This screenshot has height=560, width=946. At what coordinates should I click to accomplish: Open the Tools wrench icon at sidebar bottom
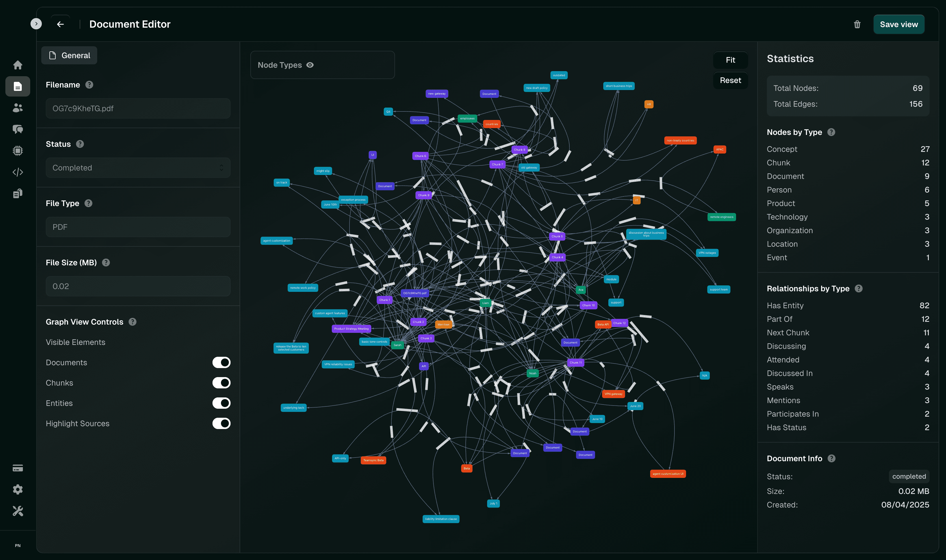18,511
